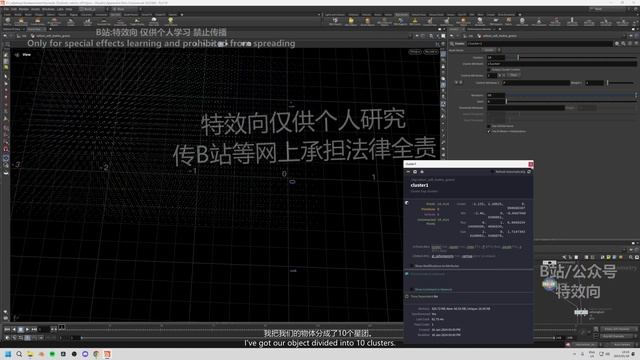640x360 pixels.
Task: Adjust the Weight slider handle
Action: point(607,83)
